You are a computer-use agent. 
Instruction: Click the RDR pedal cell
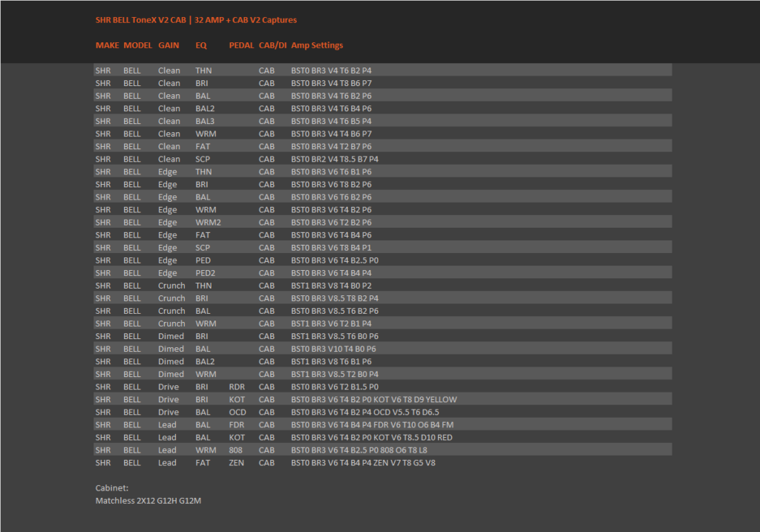coord(237,387)
